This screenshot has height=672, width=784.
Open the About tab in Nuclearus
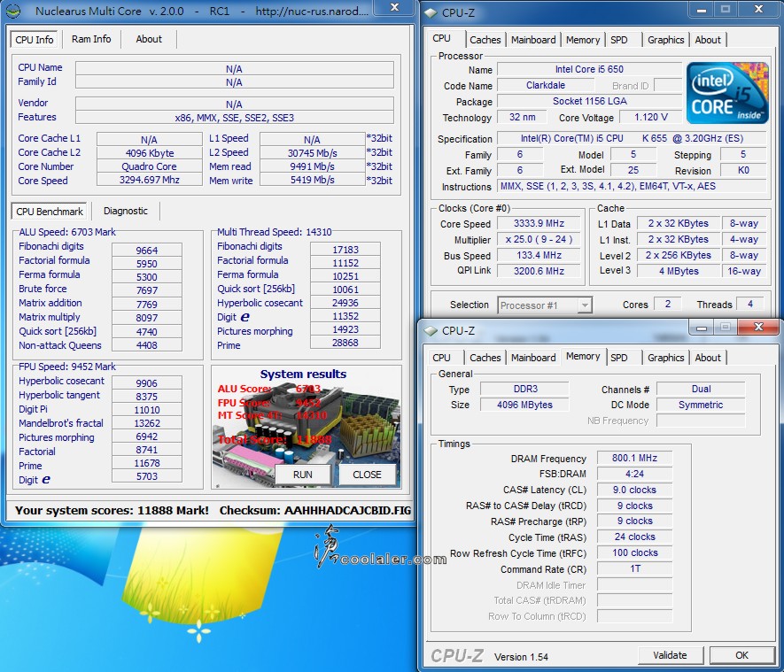(x=149, y=39)
